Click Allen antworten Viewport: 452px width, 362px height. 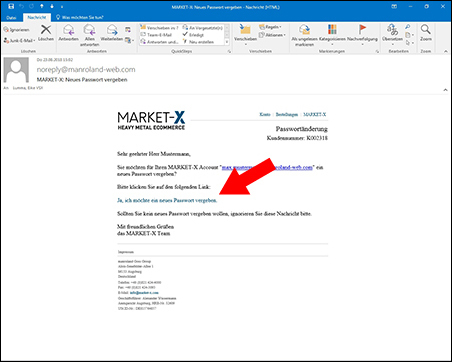click(89, 35)
